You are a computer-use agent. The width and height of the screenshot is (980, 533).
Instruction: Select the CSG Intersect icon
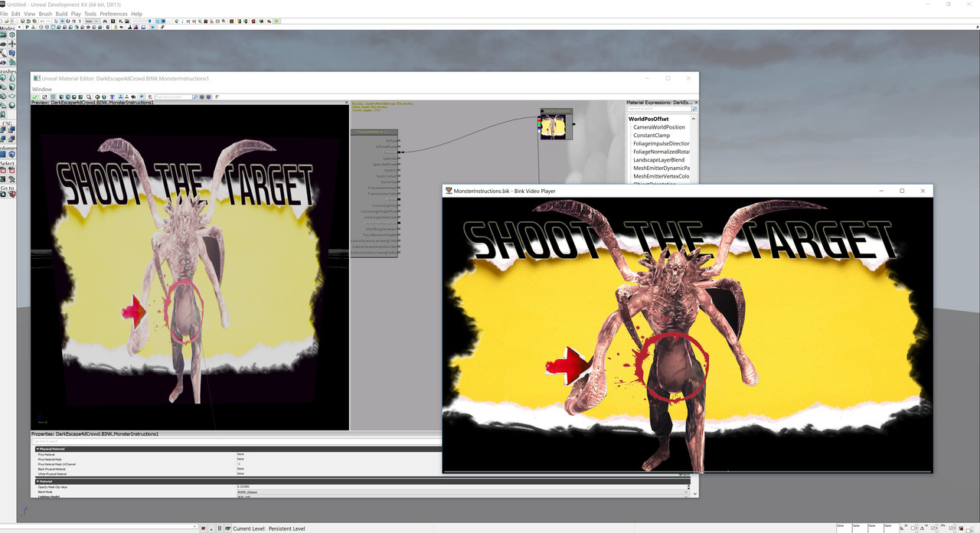pyautogui.click(x=4, y=139)
